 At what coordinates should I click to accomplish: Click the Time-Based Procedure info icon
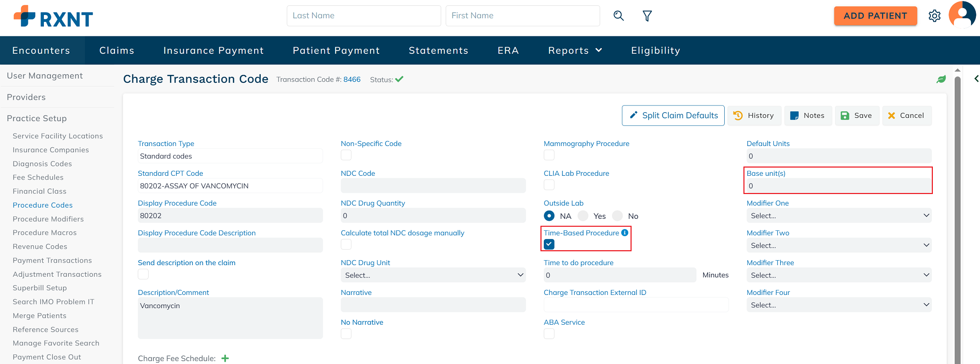625,233
